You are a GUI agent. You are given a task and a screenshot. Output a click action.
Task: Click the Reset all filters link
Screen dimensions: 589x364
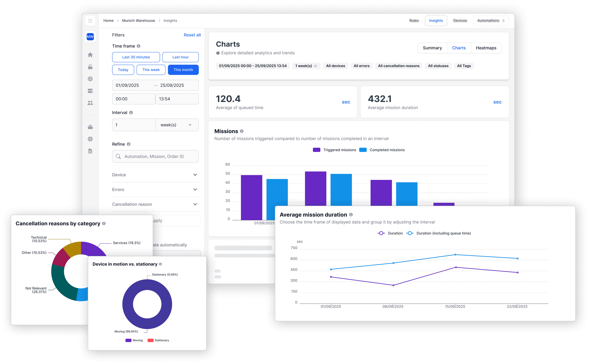192,35
